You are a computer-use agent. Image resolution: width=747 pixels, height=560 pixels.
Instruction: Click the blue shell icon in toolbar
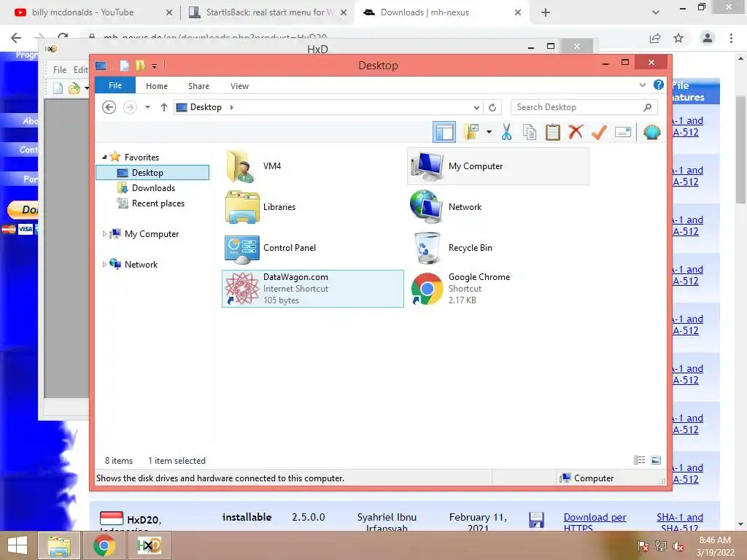tap(651, 132)
